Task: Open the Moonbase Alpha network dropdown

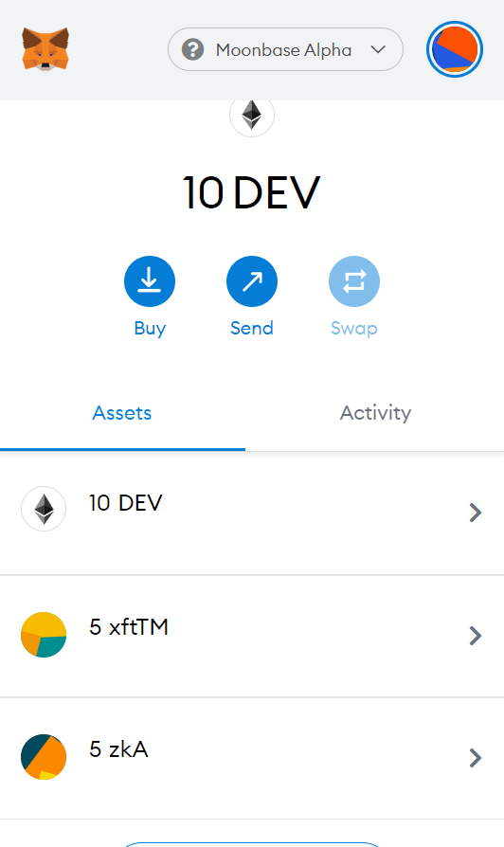Action: tap(285, 49)
